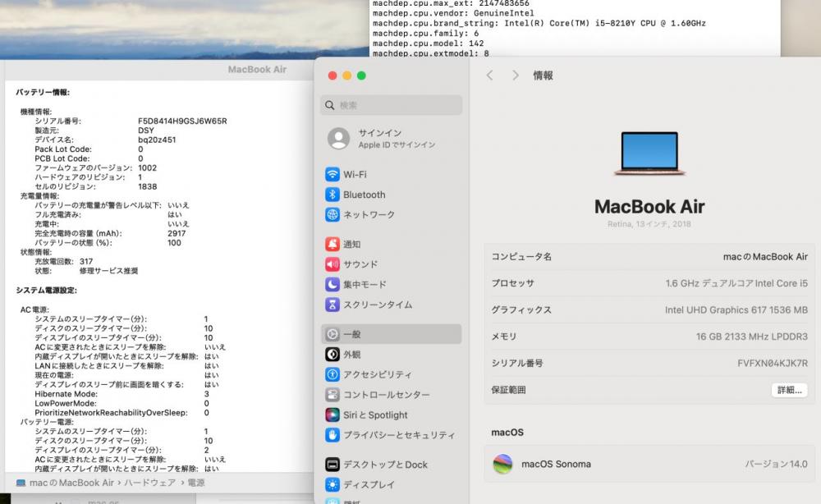Open the macOS Sonoma version row
The width and height of the screenshot is (821, 504).
(x=649, y=464)
